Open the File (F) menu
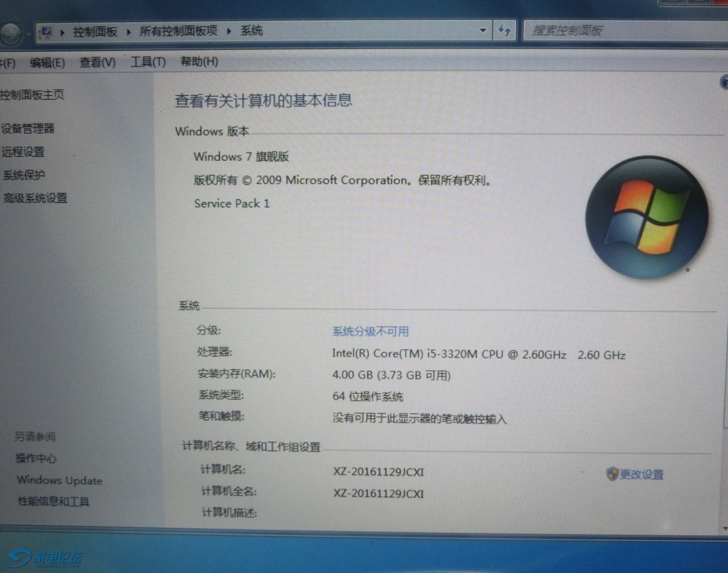This screenshot has width=728, height=573. pos(7,63)
